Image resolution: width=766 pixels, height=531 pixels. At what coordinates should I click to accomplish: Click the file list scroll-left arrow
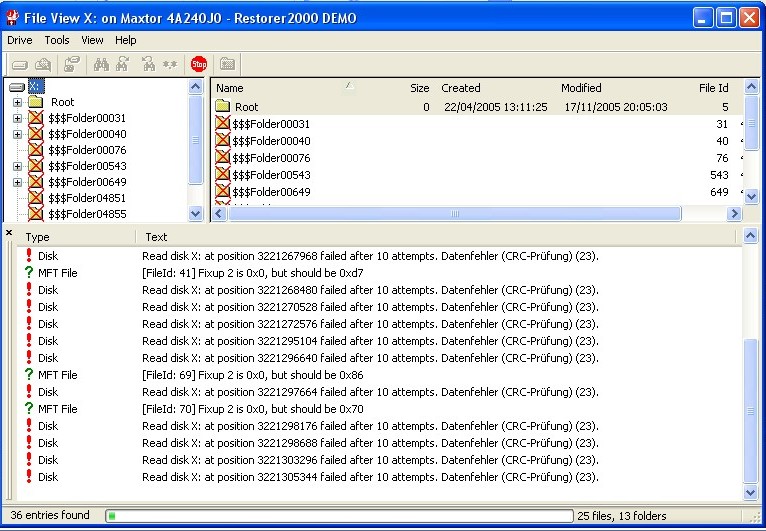219,213
